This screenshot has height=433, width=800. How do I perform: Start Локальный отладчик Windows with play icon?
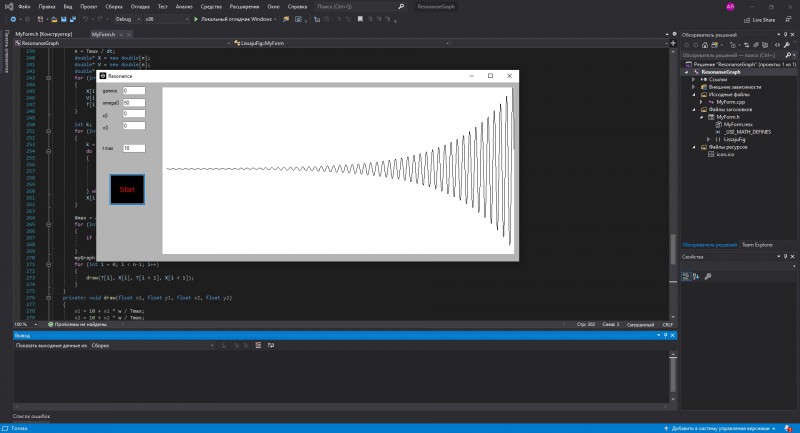(x=233, y=19)
